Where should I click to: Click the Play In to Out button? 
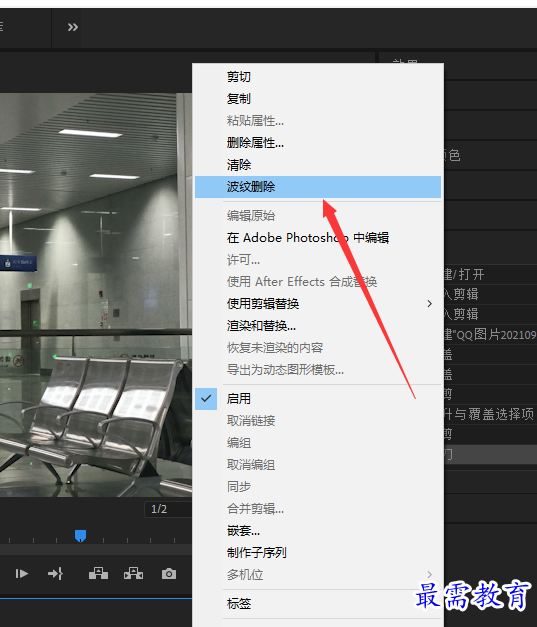coord(22,574)
